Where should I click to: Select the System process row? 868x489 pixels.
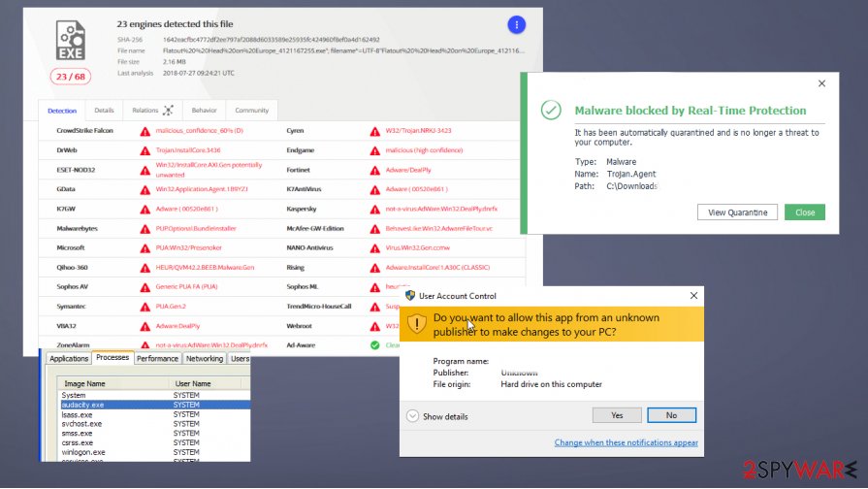click(154, 396)
